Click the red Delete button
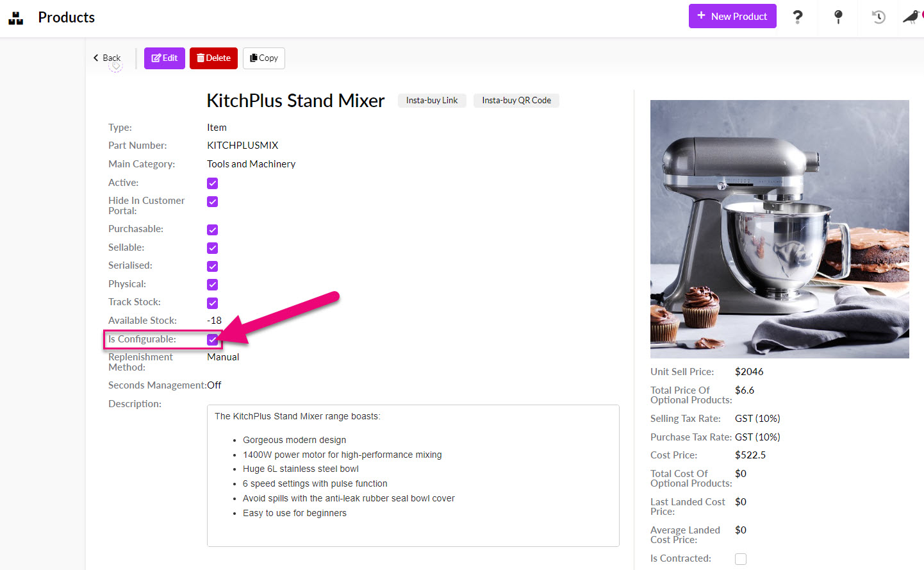 (213, 58)
